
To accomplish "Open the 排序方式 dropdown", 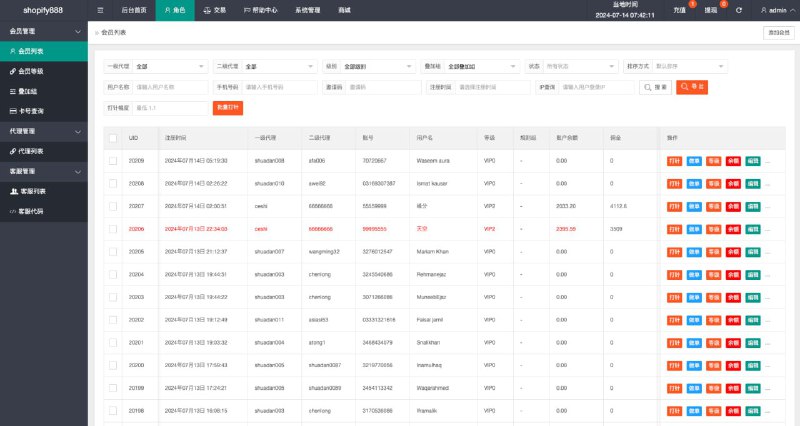I will 690,66.
